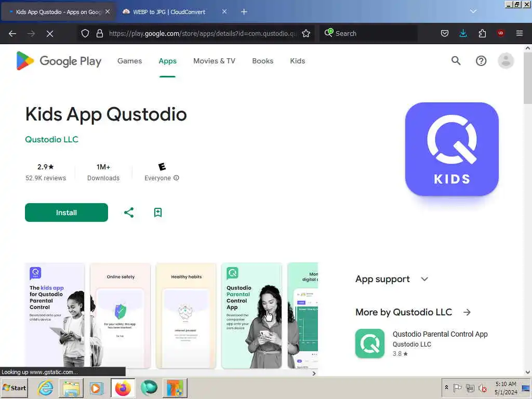Image resolution: width=532 pixels, height=399 pixels.
Task: Open the Books section
Action: pos(262,61)
